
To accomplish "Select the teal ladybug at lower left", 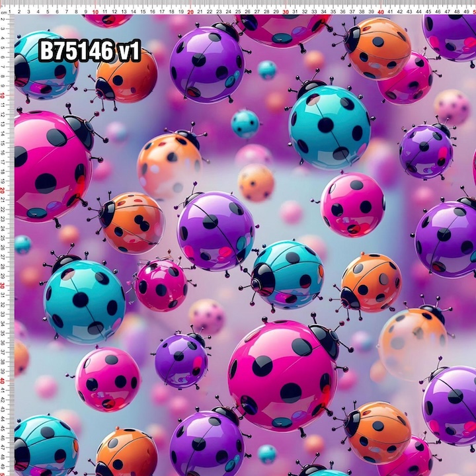I will [84, 301].
